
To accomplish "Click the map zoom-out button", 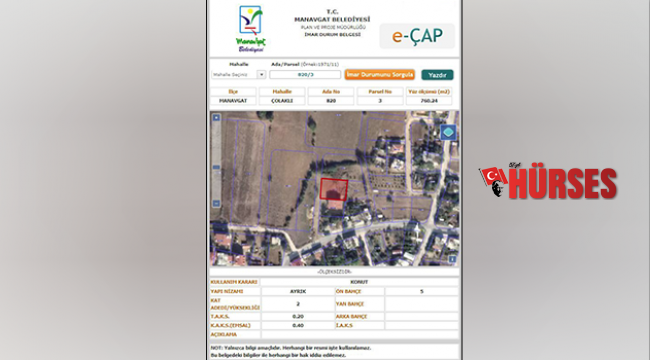I will click(216, 204).
